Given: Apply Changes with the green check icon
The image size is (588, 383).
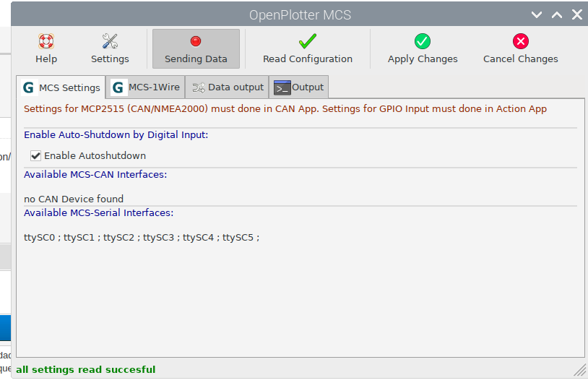Looking at the screenshot, I should pos(423,48).
